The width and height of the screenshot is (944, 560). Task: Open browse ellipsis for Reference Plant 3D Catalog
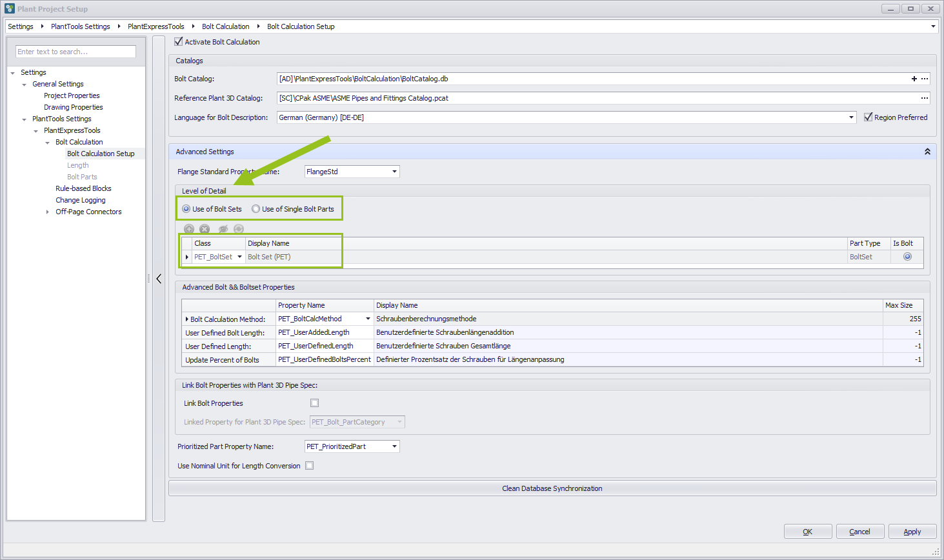925,98
